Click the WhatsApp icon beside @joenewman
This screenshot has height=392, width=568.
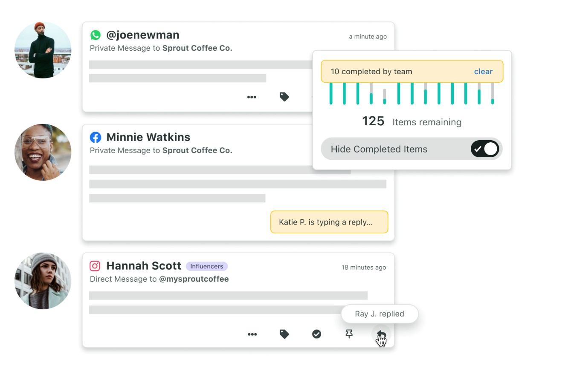(x=96, y=35)
